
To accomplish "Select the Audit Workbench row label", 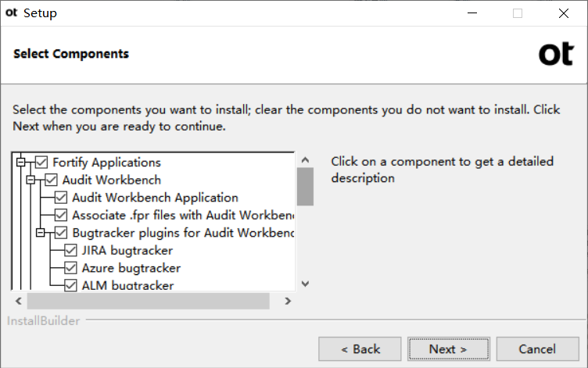I will (x=111, y=180).
